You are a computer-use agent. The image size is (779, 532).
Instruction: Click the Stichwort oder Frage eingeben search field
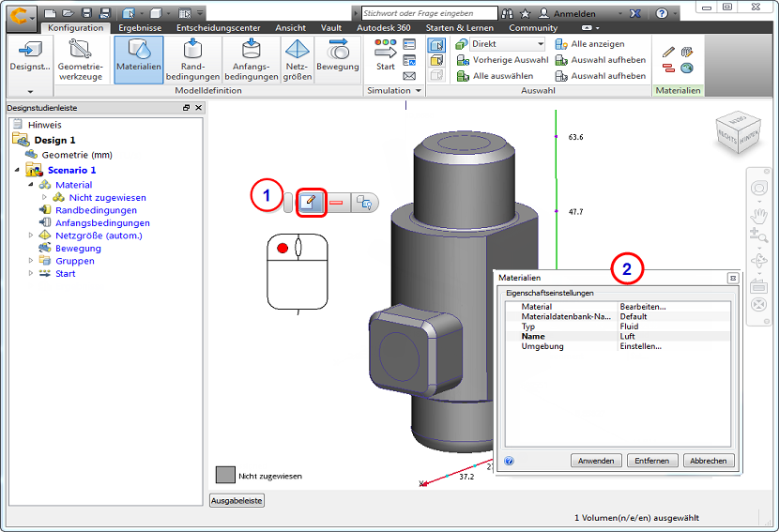point(429,13)
